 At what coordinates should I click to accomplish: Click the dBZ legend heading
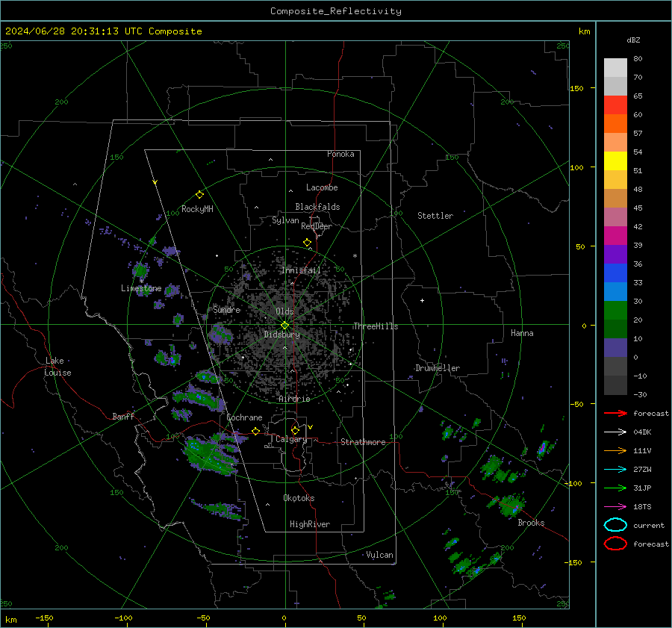coord(633,40)
